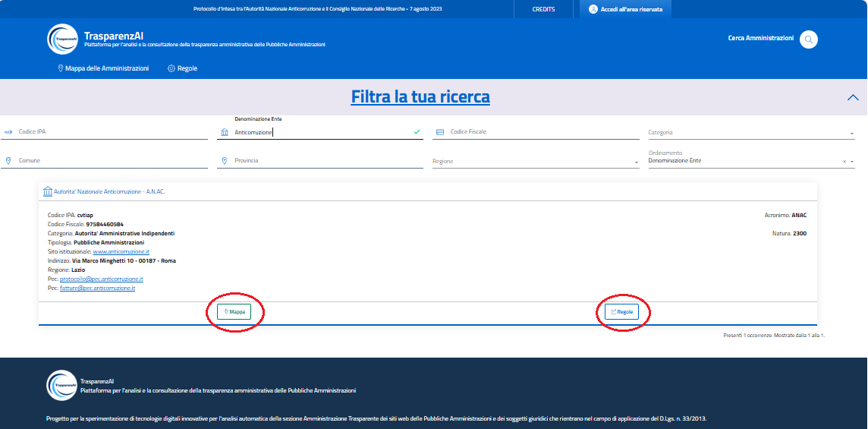Click the green checkmark in Denominazione Ente field

click(x=417, y=132)
